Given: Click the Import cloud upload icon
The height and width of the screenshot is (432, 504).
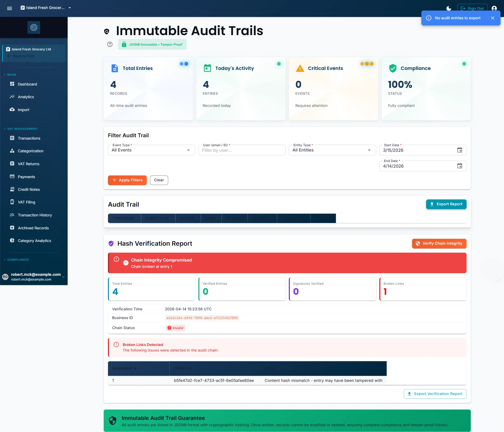Looking at the screenshot, I should coord(12,109).
